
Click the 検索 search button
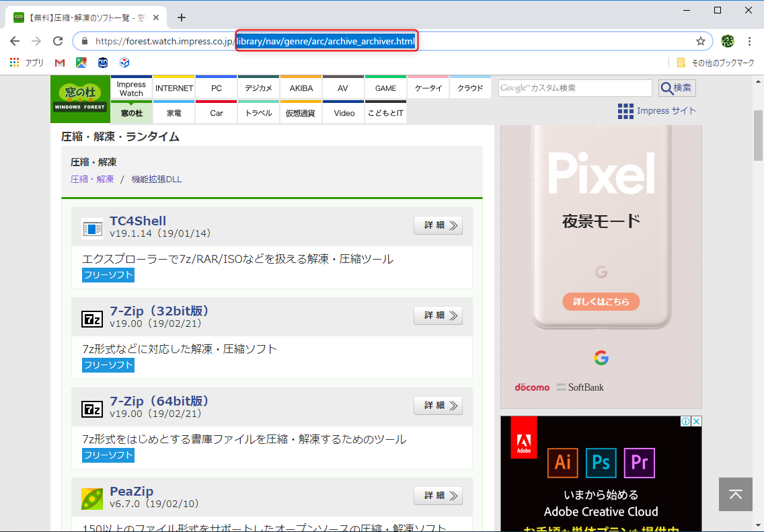click(677, 88)
